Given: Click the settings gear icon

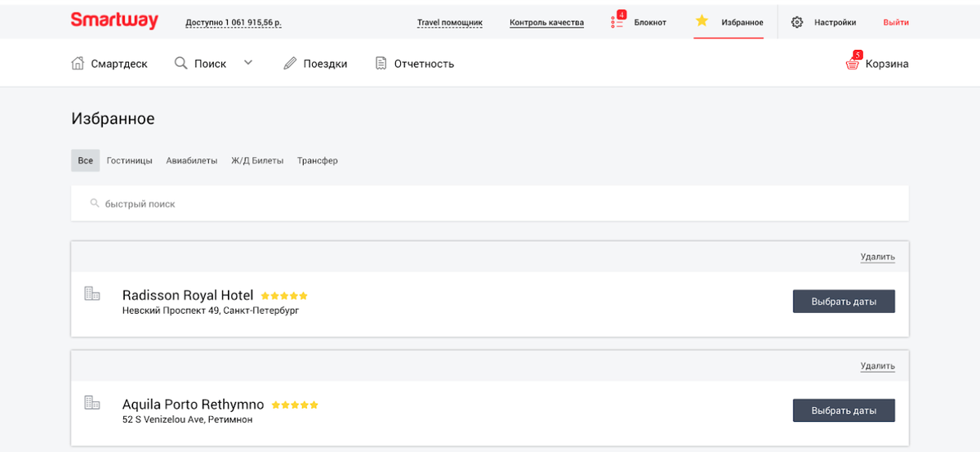Looking at the screenshot, I should (x=797, y=22).
